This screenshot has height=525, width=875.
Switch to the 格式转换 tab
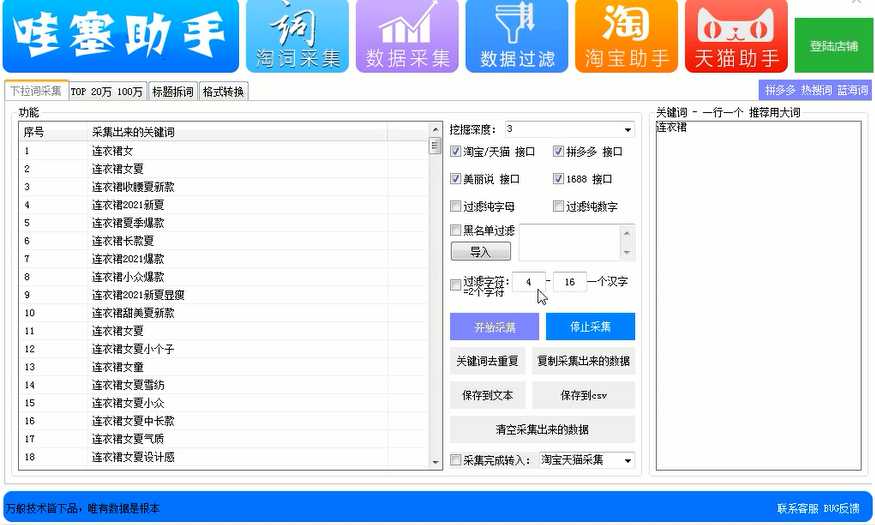click(x=223, y=91)
